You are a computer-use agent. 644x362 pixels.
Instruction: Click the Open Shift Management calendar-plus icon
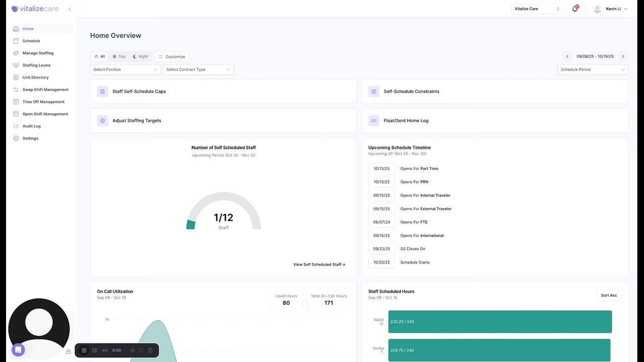point(16,114)
